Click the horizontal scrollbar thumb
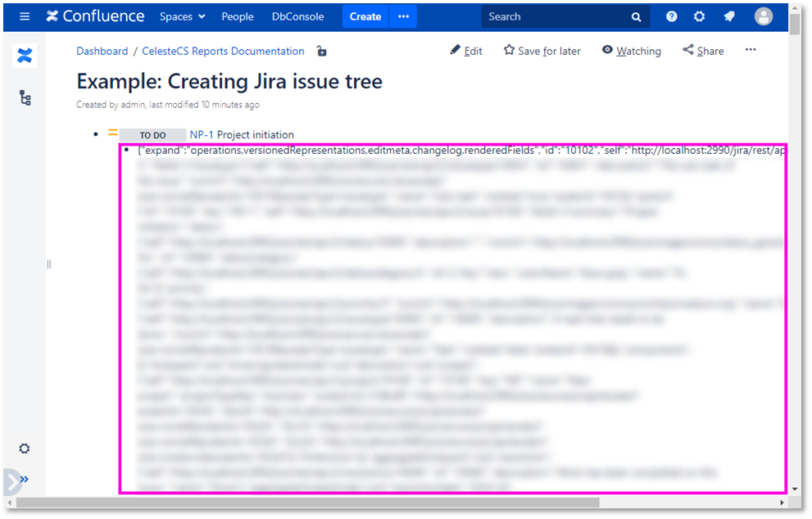Screen dimensions: 812x519 [x=307, y=503]
